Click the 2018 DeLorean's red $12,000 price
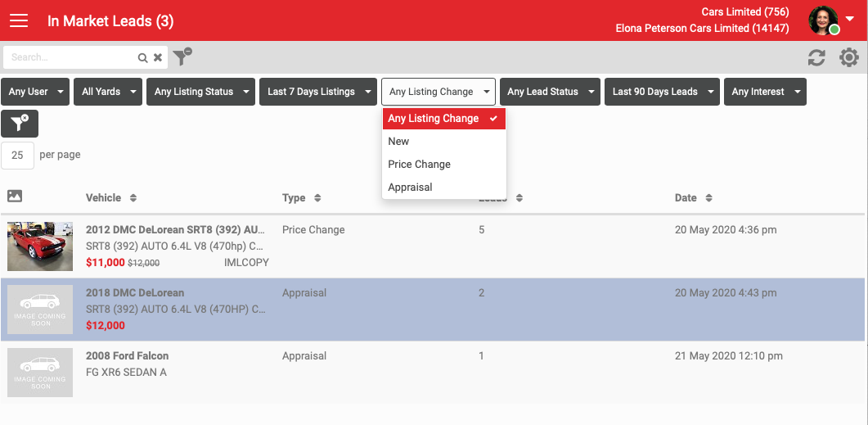Image resolution: width=868 pixels, height=425 pixels. point(106,326)
